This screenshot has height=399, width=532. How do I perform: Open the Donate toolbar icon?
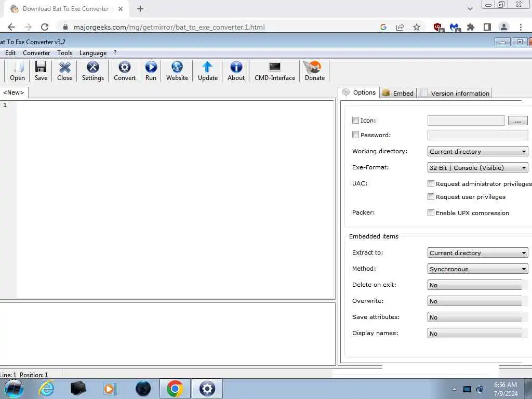tap(314, 71)
